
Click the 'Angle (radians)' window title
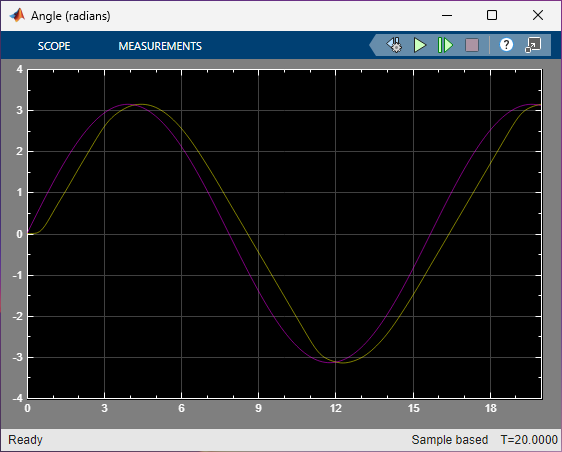[x=71, y=16]
